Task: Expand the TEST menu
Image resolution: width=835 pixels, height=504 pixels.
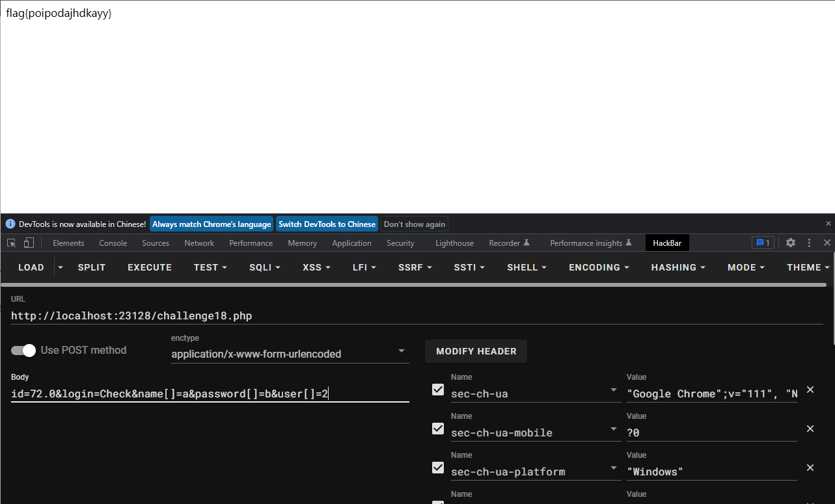Action: 210,267
